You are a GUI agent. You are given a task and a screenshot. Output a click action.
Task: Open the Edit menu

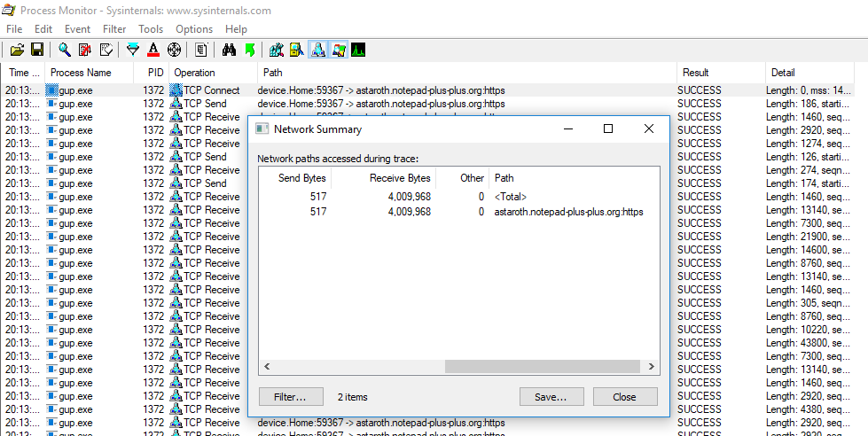[43, 28]
